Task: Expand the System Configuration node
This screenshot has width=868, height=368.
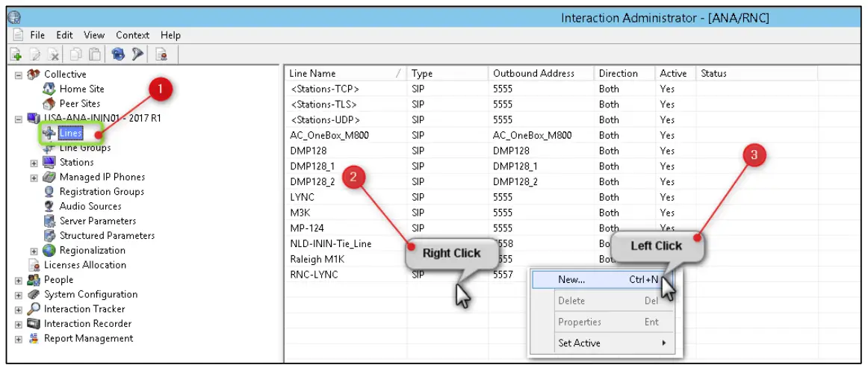Action: pyautogui.click(x=19, y=295)
